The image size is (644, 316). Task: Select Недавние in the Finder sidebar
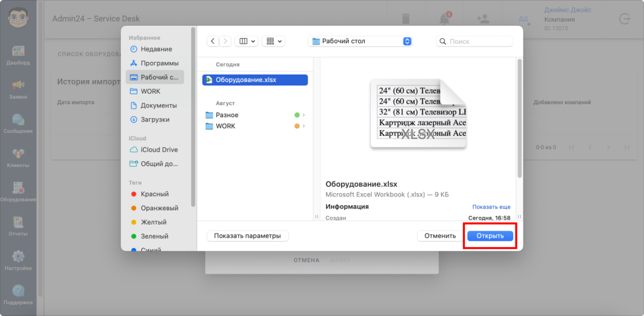(x=155, y=49)
